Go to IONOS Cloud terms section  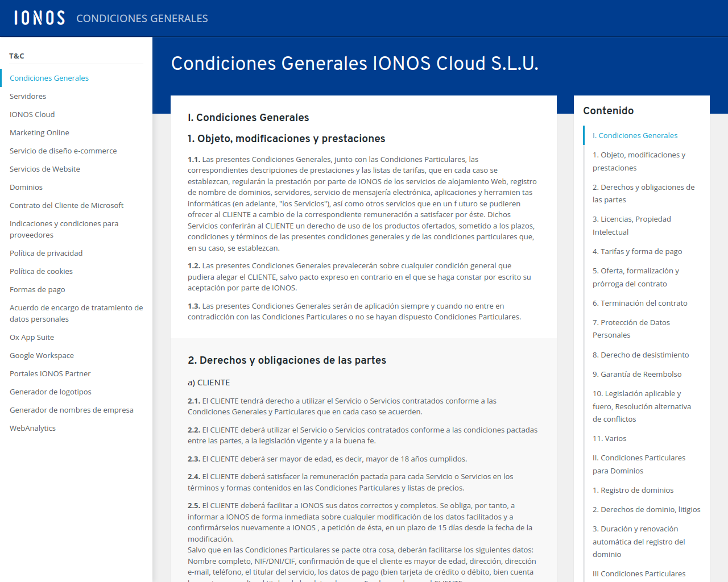coord(32,114)
